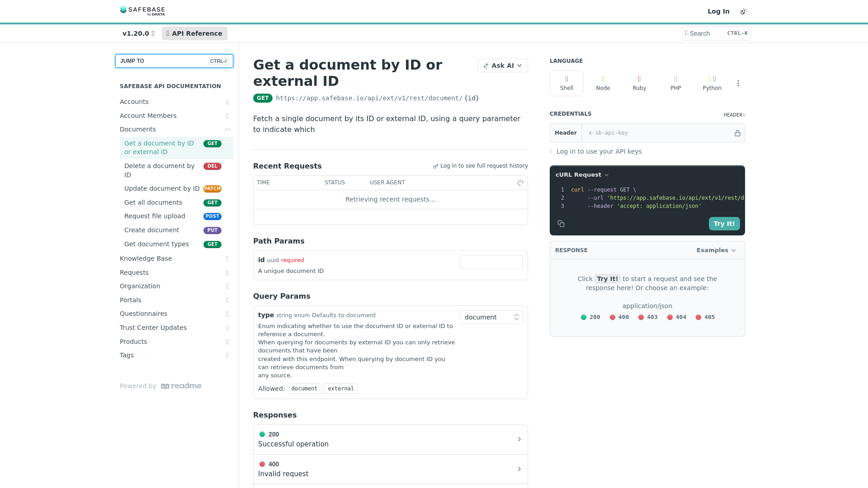
Task: Expand the Portals section
Action: 227,300
